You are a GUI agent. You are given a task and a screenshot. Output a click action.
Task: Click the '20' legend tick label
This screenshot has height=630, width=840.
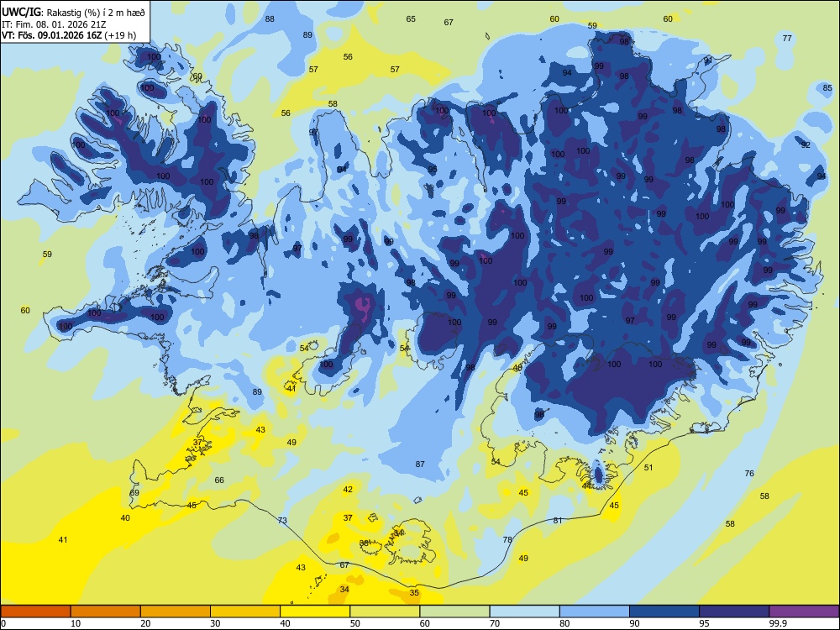click(x=145, y=623)
